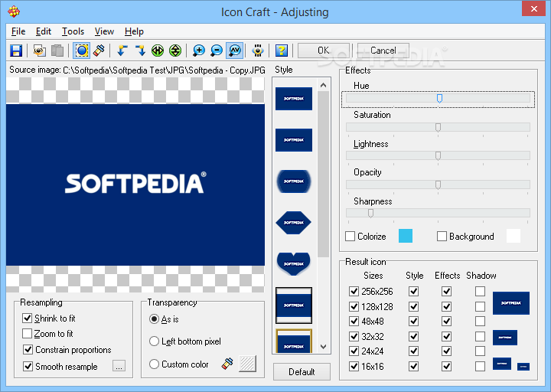
Task: Flip image horizontally using green icon
Action: 158,51
